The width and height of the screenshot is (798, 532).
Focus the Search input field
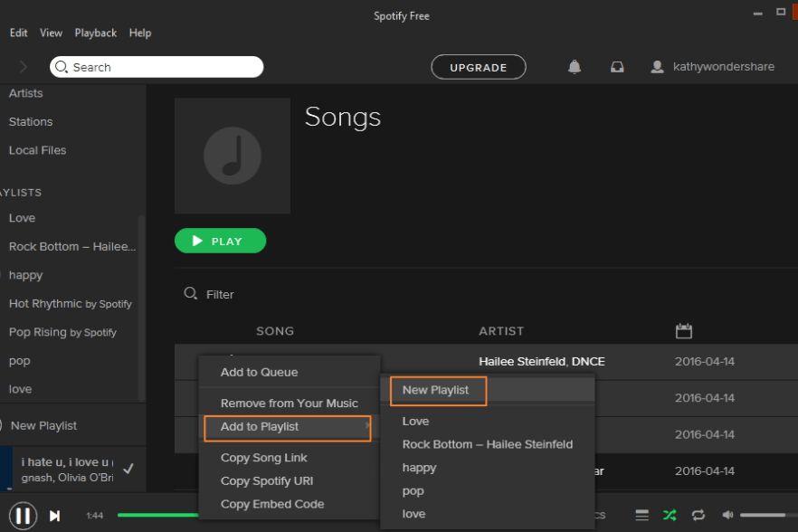click(157, 67)
